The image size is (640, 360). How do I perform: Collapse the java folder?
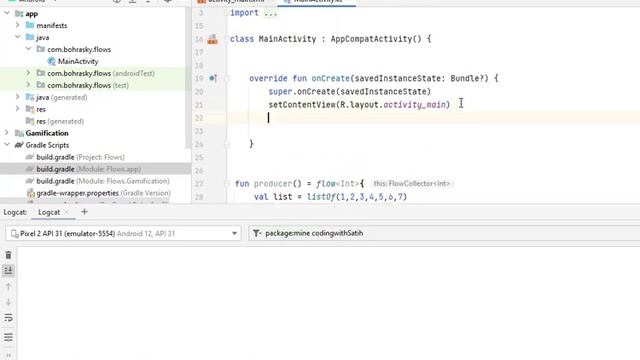tap(18, 37)
